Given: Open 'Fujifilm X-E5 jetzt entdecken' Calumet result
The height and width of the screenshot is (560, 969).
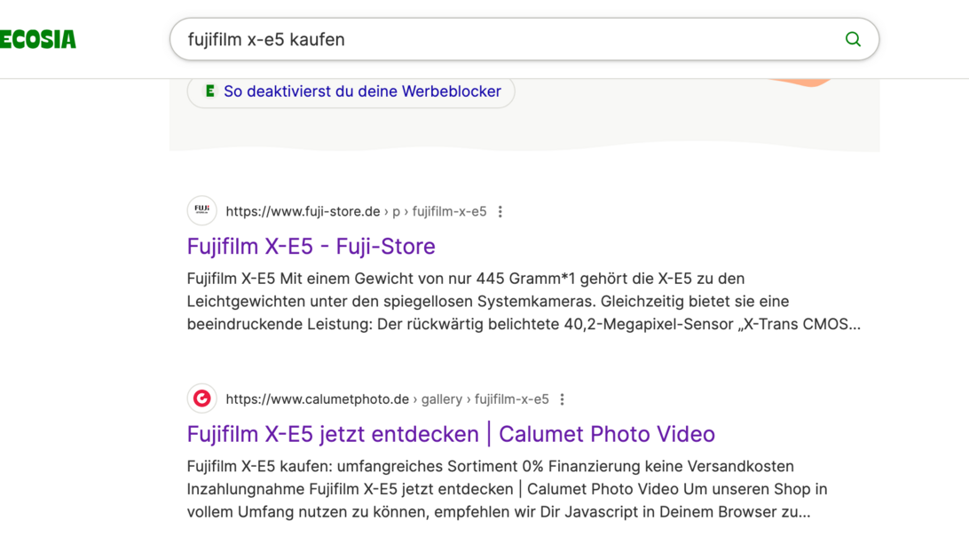Looking at the screenshot, I should (451, 434).
